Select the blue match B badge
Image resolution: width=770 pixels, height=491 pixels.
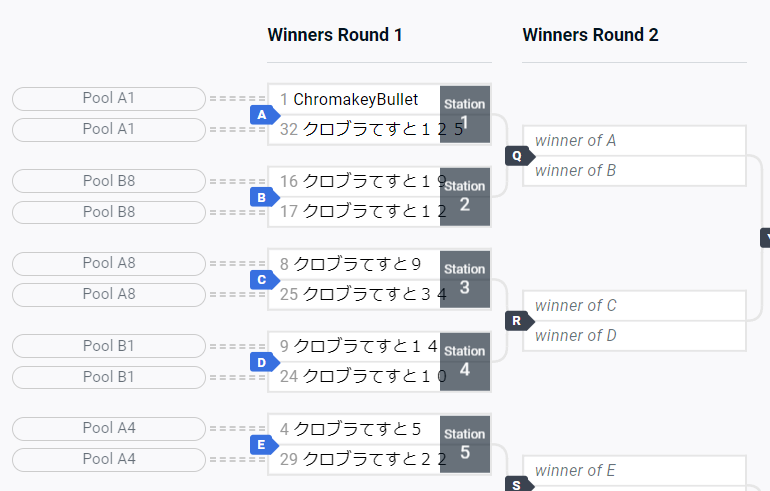pos(264,197)
